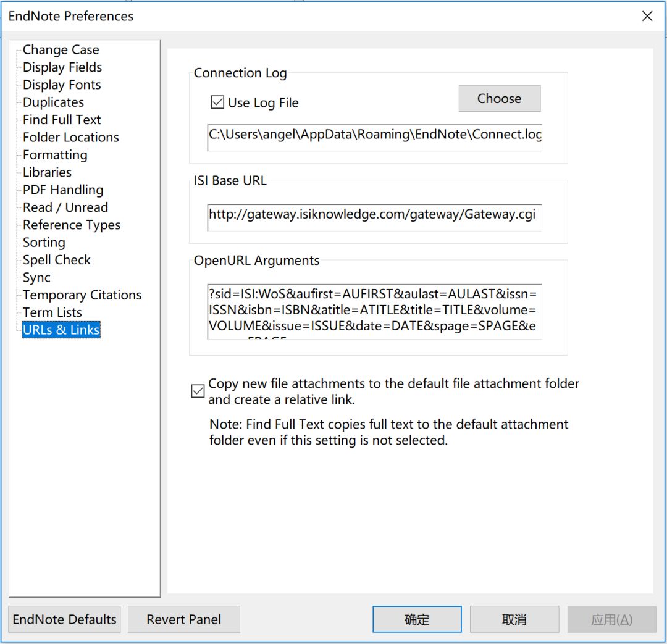Click the Revert Panel button
Screen dimensions: 667x644
(x=184, y=619)
